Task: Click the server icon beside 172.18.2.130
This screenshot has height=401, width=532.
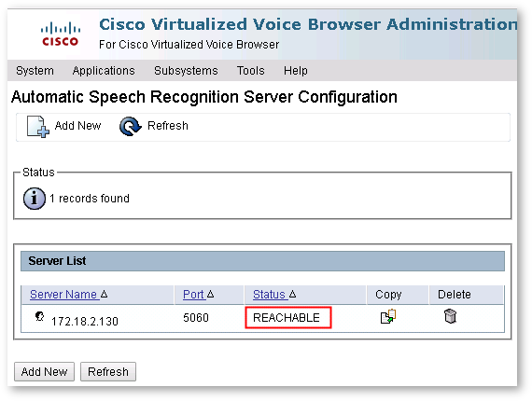Action: point(40,316)
